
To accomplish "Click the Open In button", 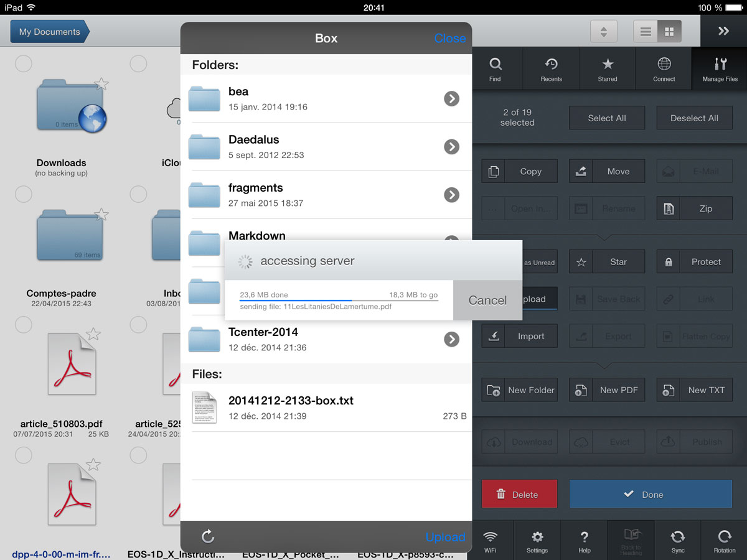I will pyautogui.click(x=519, y=209).
